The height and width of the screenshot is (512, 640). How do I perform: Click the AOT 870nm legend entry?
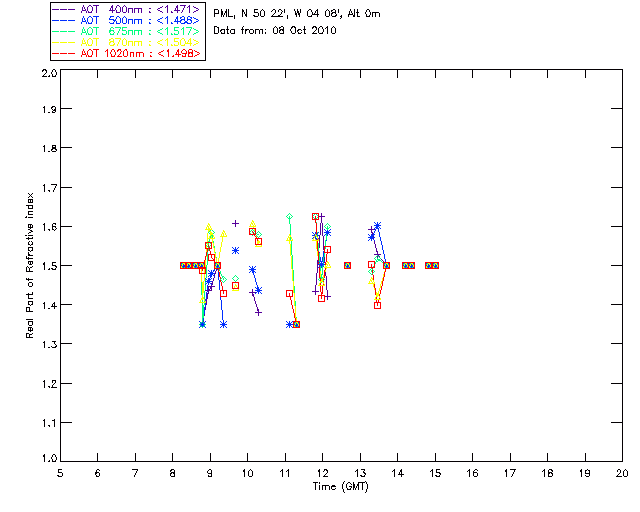click(127, 42)
